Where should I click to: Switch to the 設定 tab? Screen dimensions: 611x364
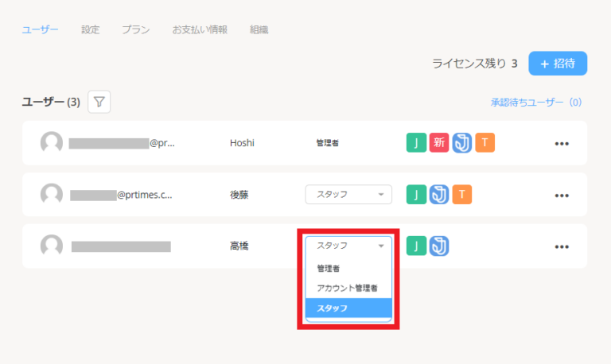point(91,29)
